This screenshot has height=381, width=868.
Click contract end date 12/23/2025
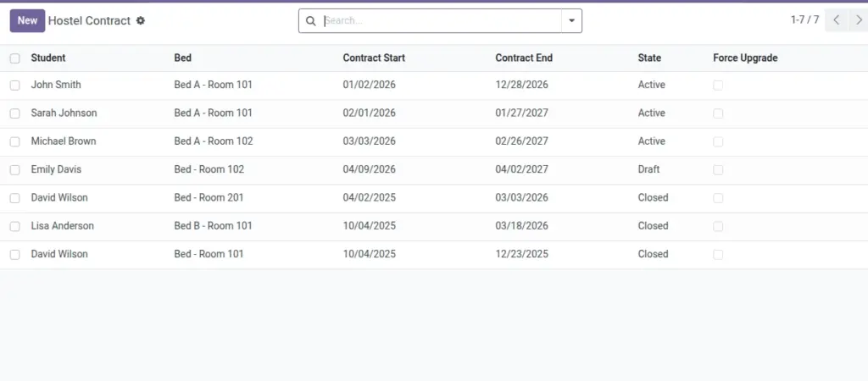(x=522, y=254)
